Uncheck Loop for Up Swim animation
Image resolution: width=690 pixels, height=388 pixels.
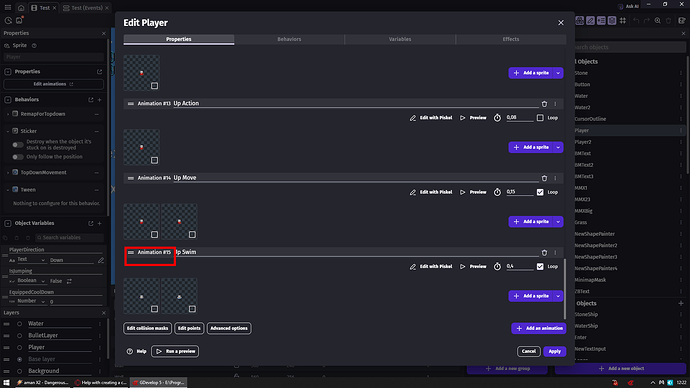click(x=540, y=267)
